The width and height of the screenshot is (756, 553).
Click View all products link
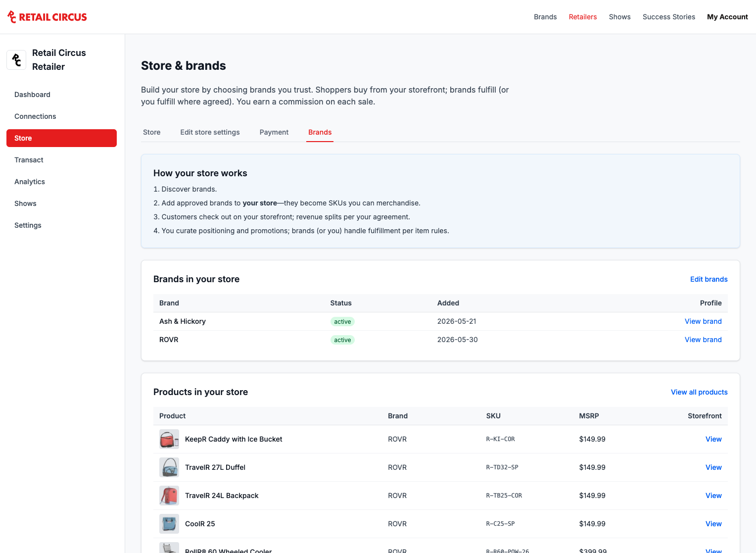tap(699, 392)
